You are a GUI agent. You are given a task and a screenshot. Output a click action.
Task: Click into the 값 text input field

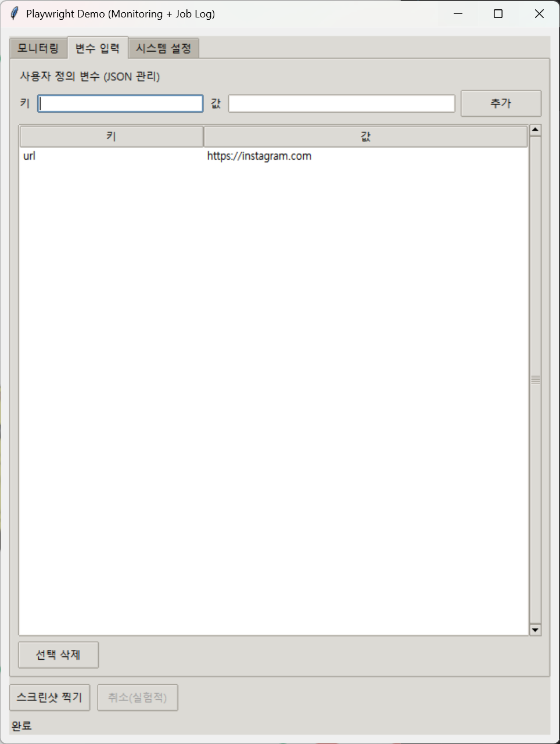341,103
